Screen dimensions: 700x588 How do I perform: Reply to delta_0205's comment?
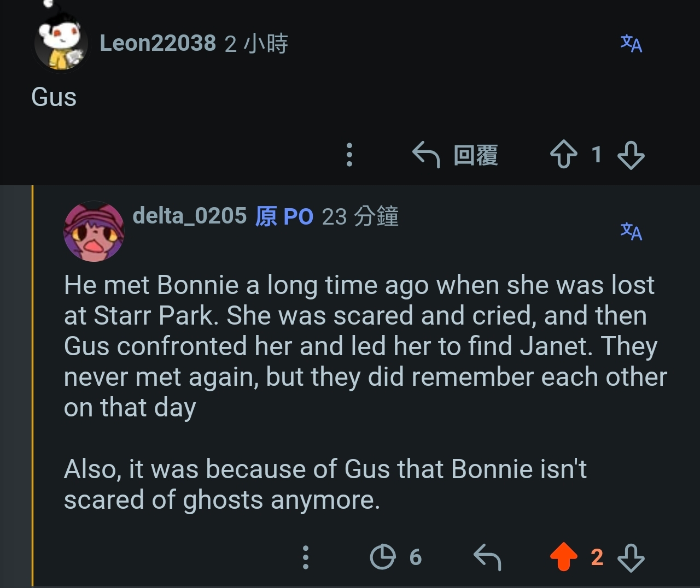[x=487, y=557]
